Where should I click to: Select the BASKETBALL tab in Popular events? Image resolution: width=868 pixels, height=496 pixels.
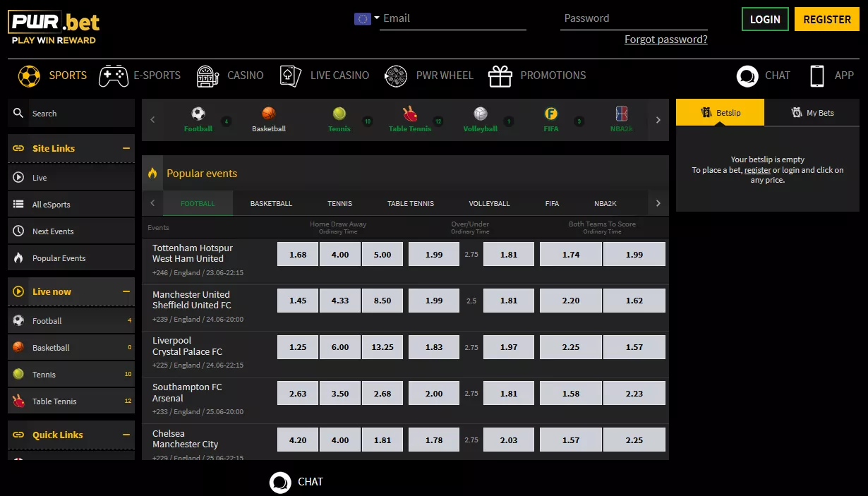(x=270, y=203)
